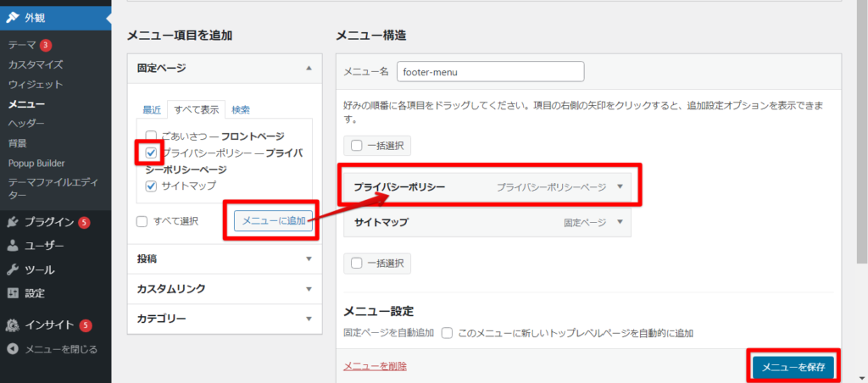Expand the カスタムリンク panel

(225, 289)
